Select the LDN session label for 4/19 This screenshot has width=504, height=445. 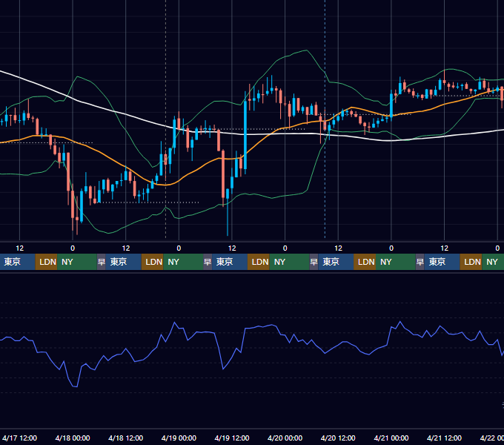coord(259,262)
